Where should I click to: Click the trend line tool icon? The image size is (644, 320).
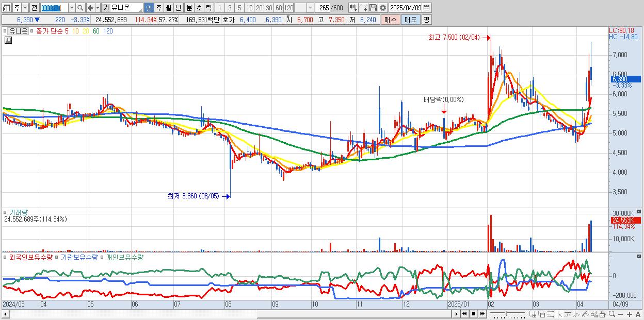(568, 314)
